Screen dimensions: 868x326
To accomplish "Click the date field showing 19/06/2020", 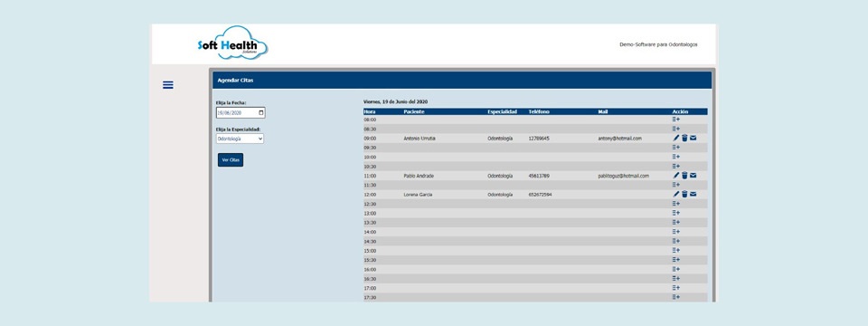I will pos(241,112).
